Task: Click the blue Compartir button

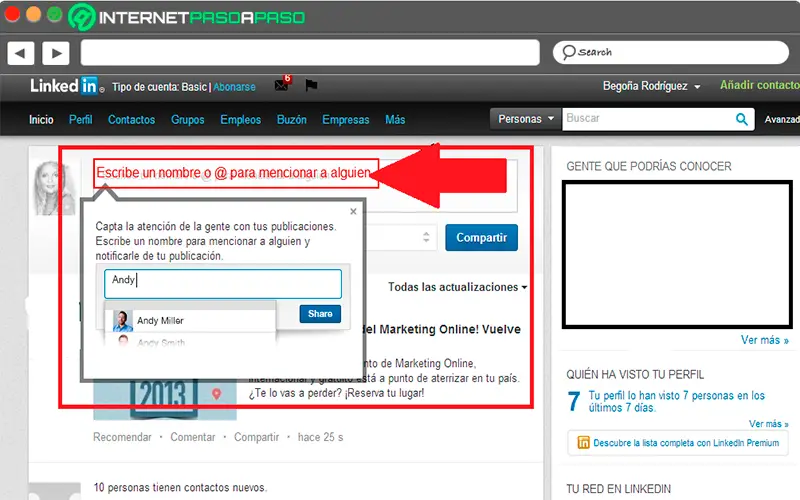Action: tap(481, 237)
